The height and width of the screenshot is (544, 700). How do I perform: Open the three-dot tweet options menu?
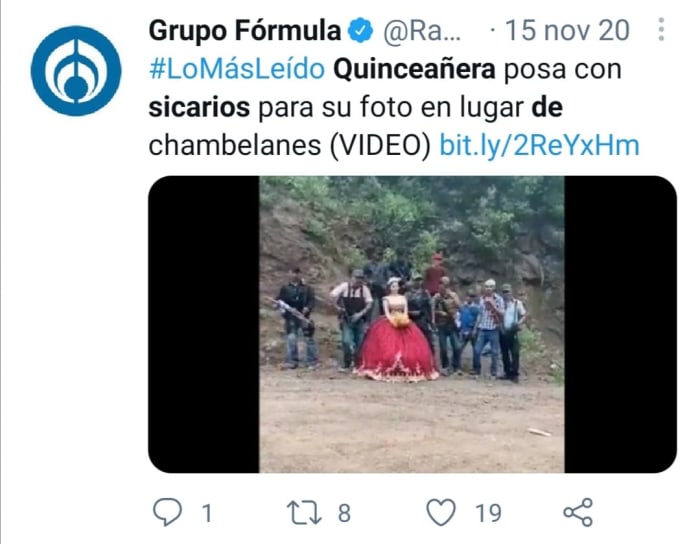click(661, 29)
